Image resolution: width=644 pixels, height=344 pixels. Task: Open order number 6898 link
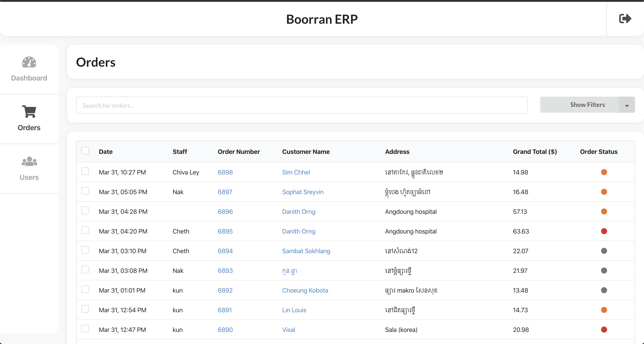click(225, 172)
